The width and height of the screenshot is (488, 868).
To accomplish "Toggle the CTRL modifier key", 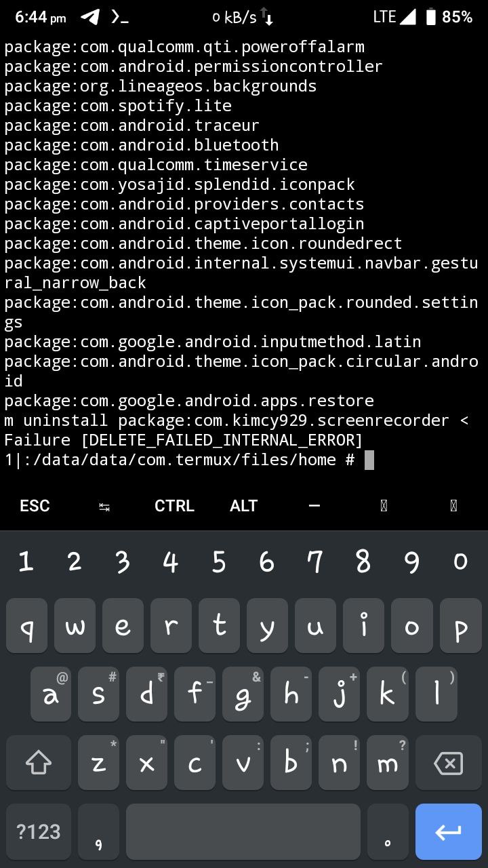I will tap(174, 506).
